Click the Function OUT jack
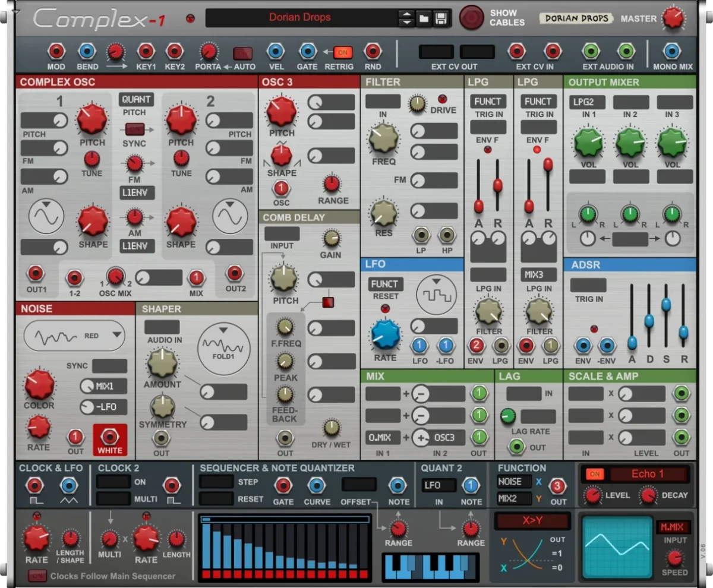This screenshot has height=588, width=713. [x=559, y=486]
